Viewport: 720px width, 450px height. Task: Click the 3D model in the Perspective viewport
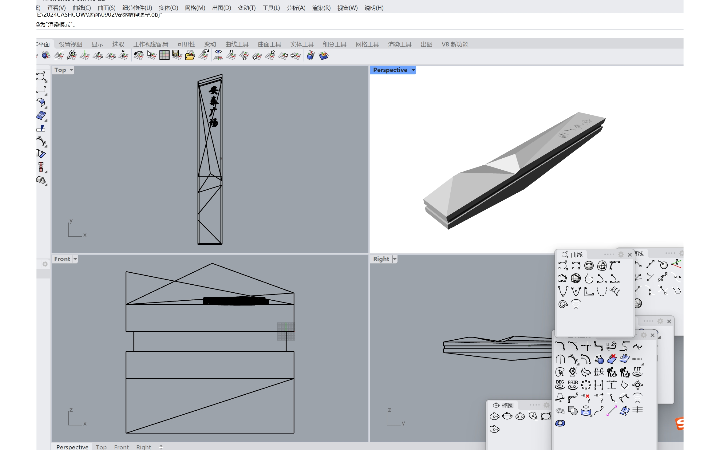click(x=514, y=171)
